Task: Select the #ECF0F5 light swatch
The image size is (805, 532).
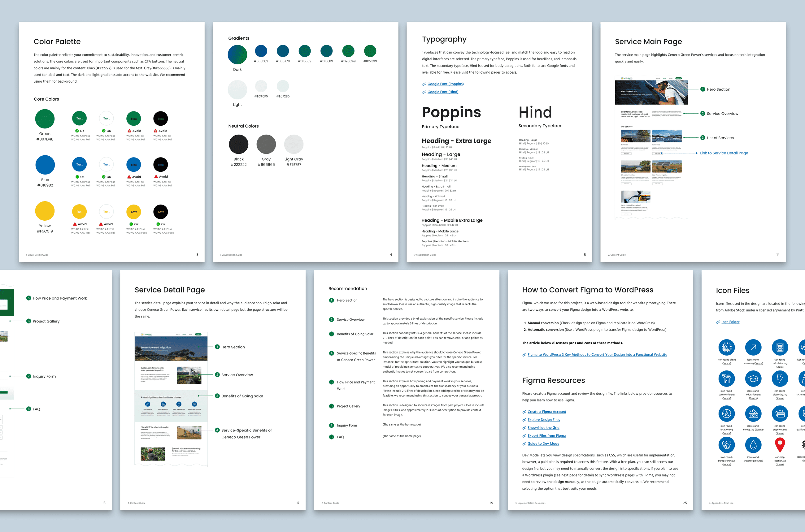Action: coord(261,86)
